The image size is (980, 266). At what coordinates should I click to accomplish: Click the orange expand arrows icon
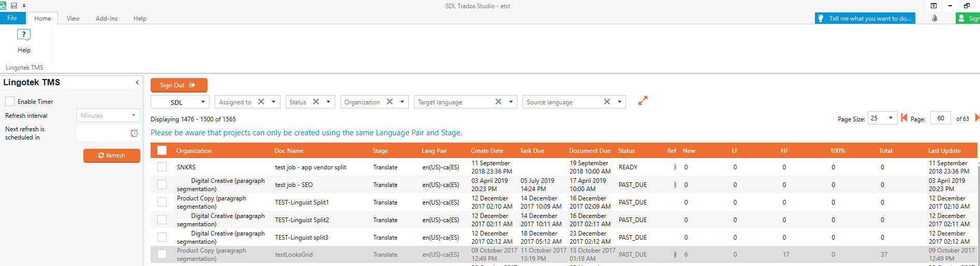(x=643, y=101)
